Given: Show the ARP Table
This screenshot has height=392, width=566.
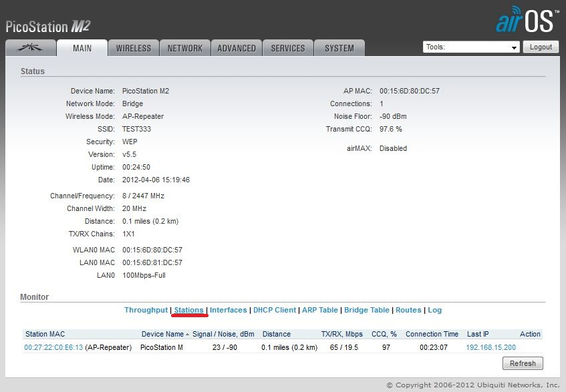Looking at the screenshot, I should tap(319, 310).
